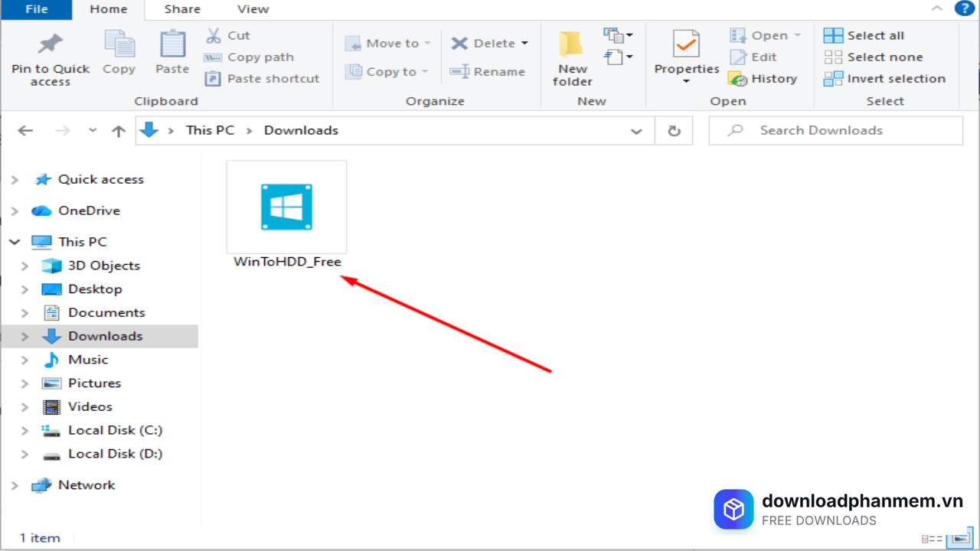The width and height of the screenshot is (980, 551).
Task: Create a New folder from ribbon
Action: pos(572,58)
